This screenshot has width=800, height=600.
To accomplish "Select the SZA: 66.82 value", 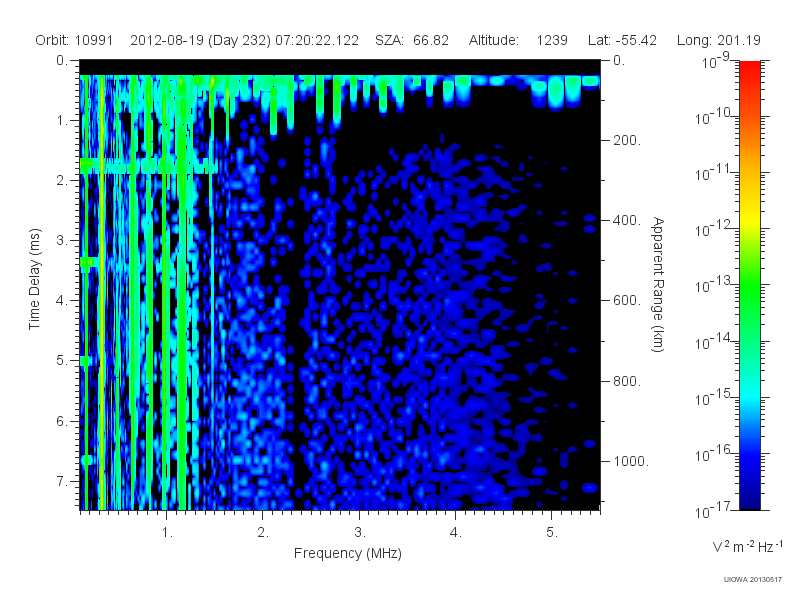I will (412, 40).
